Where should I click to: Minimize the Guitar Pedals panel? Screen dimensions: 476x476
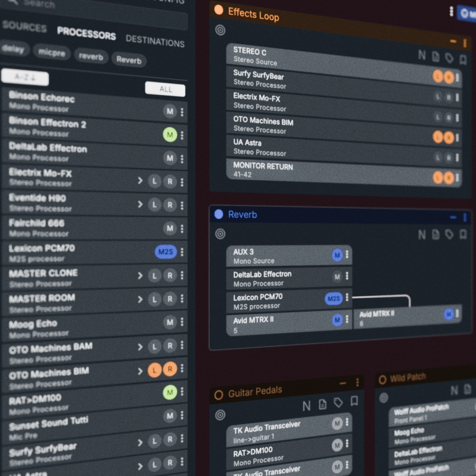[x=343, y=383]
